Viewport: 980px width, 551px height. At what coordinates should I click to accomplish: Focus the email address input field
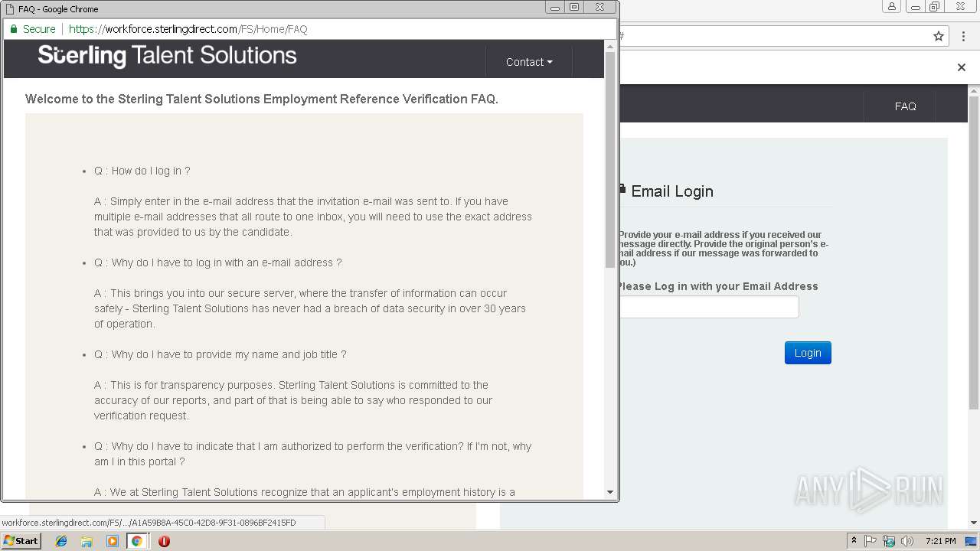[708, 307]
